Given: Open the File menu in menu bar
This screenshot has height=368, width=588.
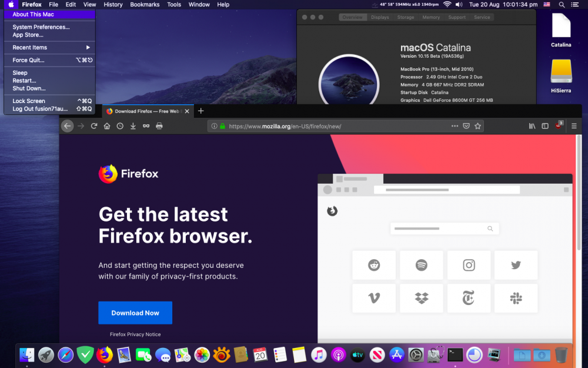Looking at the screenshot, I should click(x=54, y=5).
